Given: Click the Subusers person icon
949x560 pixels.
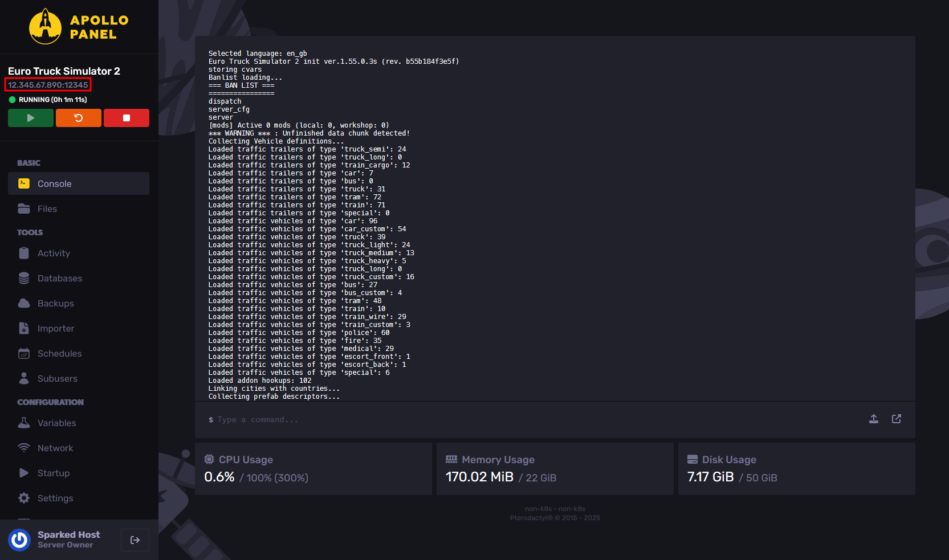Looking at the screenshot, I should (24, 378).
